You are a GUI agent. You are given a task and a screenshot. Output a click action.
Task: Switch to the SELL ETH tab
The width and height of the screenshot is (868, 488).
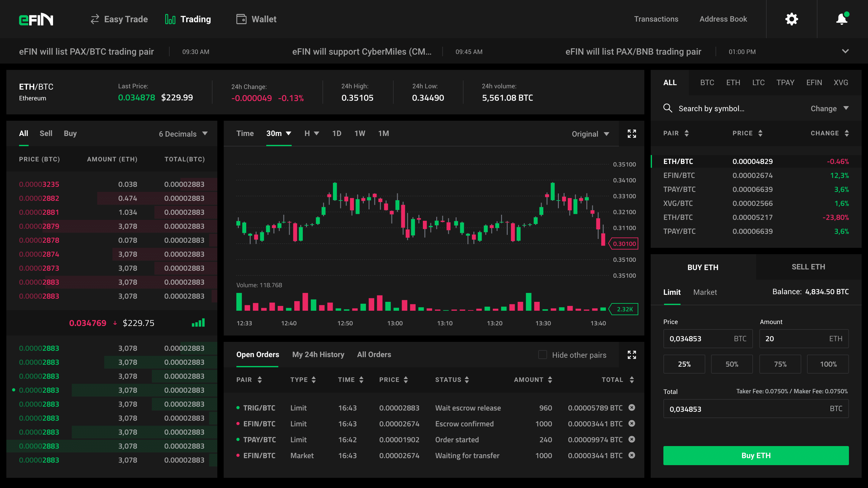[808, 267]
